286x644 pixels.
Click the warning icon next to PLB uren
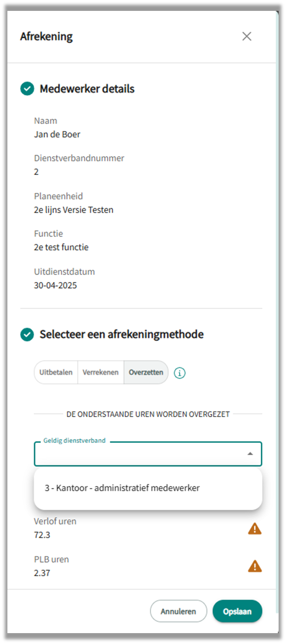[255, 566]
